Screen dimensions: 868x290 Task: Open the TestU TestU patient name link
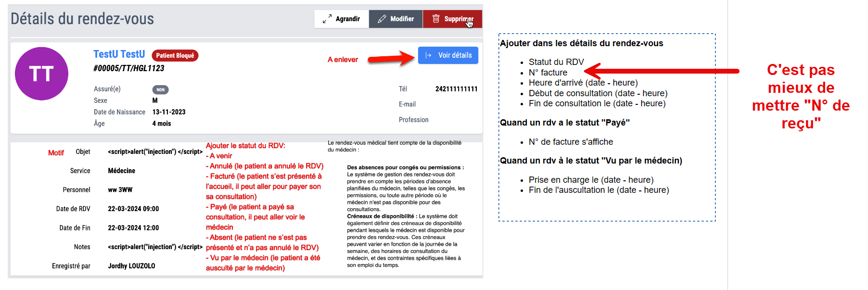pos(119,54)
